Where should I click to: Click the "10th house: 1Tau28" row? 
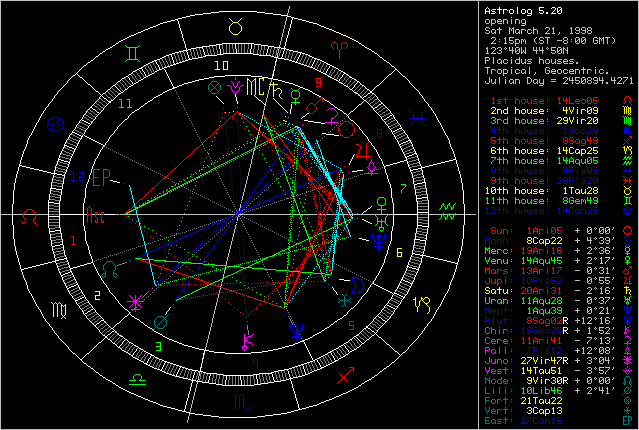click(559, 191)
